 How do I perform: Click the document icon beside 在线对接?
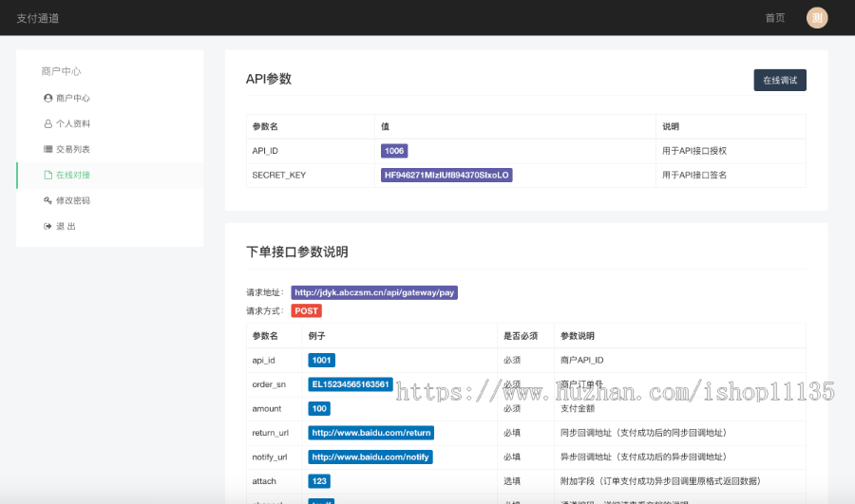[x=48, y=175]
